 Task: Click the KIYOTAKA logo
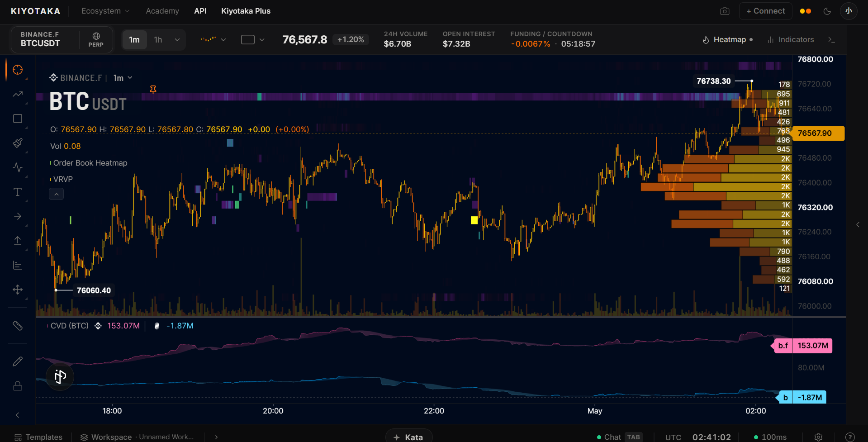[x=36, y=11]
